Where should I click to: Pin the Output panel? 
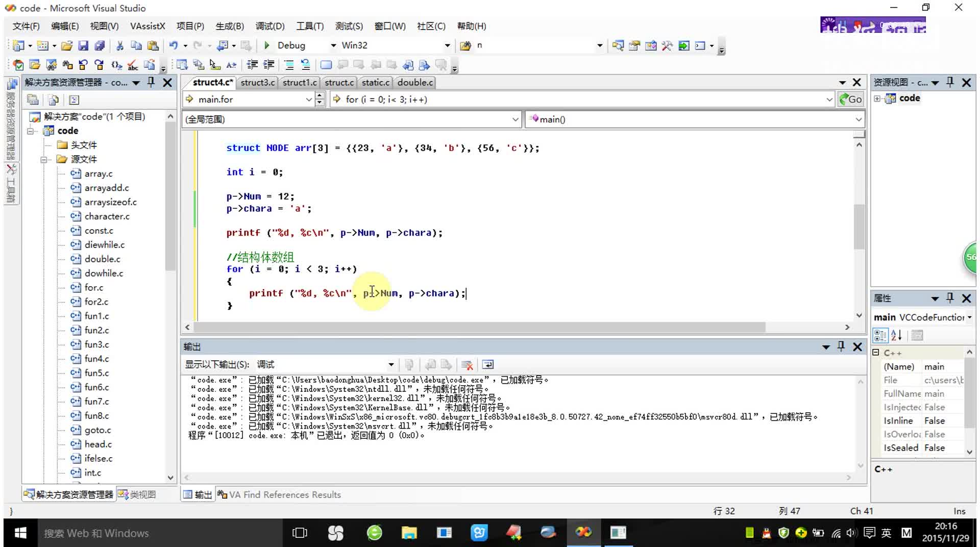pos(841,347)
